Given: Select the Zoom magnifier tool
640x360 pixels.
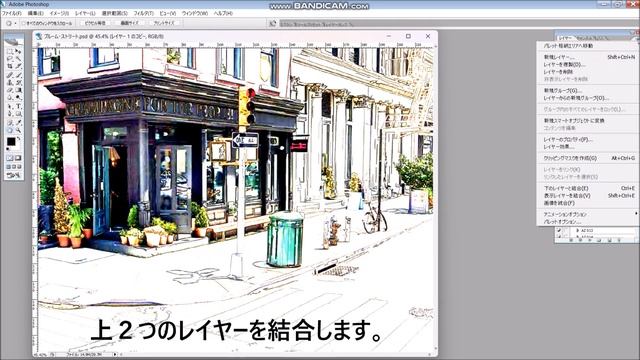Looking at the screenshot, I should pos(18,130).
